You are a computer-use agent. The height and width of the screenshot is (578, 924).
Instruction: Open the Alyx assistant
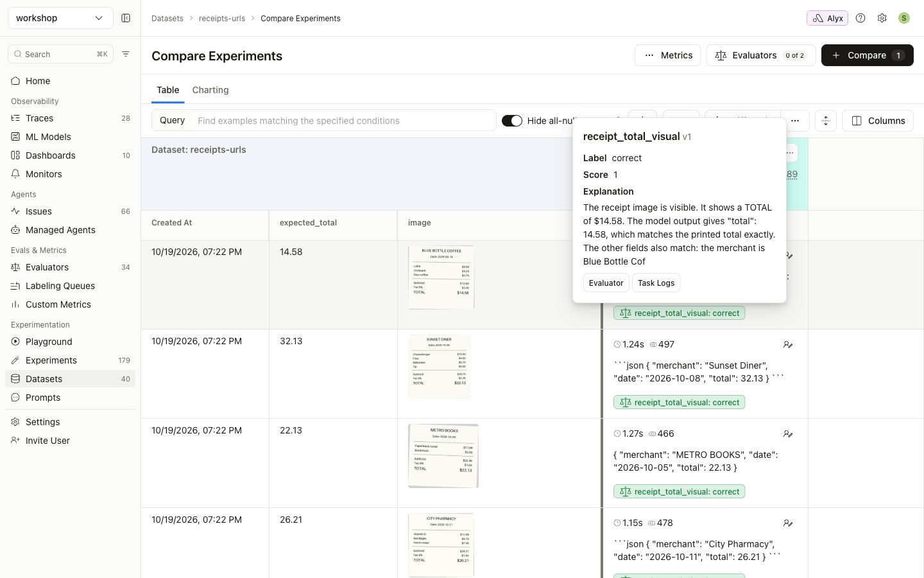coord(827,18)
